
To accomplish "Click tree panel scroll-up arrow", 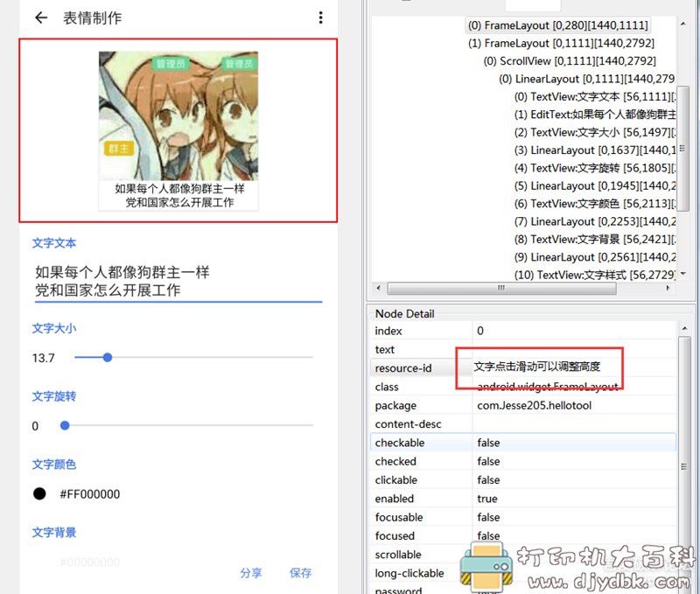I will point(683,24).
